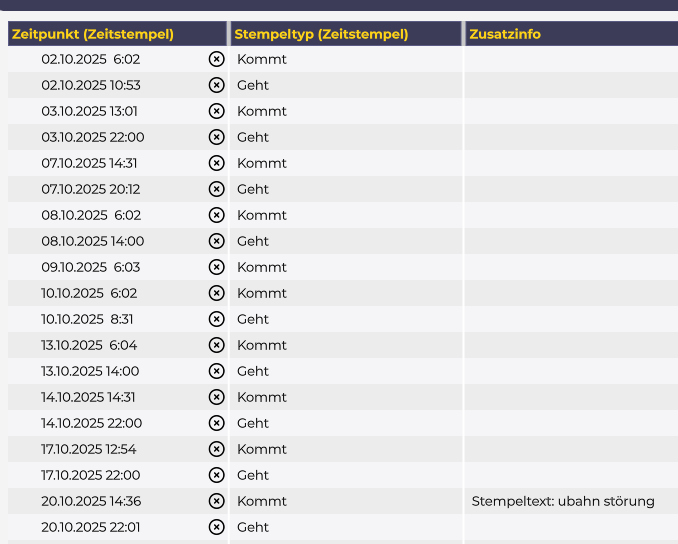
Task: Remove the 09.10.2025 6:03 timestamp
Action: (x=216, y=267)
